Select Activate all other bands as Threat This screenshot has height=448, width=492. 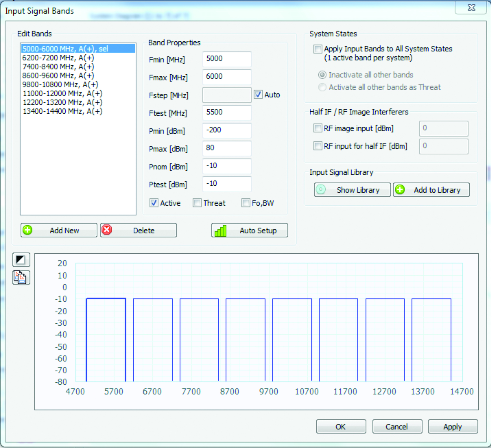pos(322,87)
